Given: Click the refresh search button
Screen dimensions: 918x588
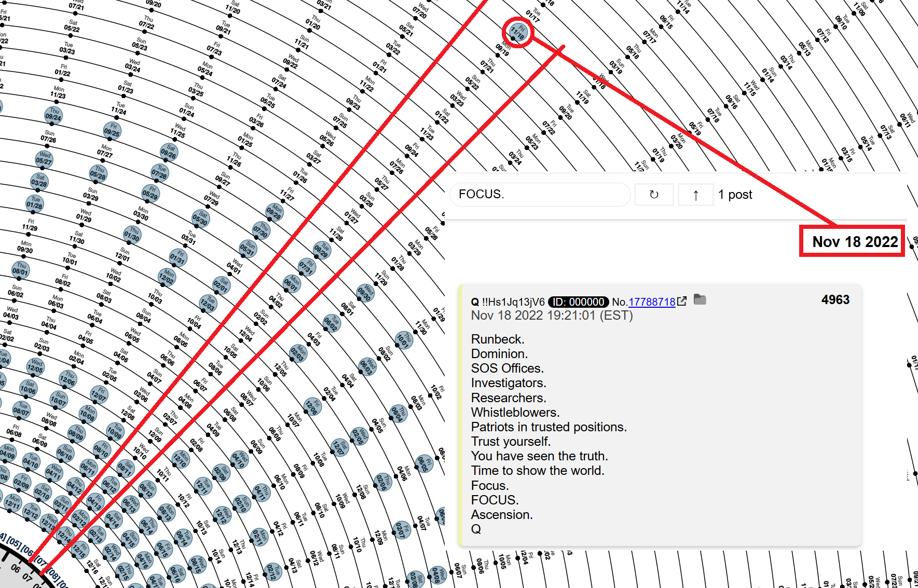Looking at the screenshot, I should pos(654,195).
